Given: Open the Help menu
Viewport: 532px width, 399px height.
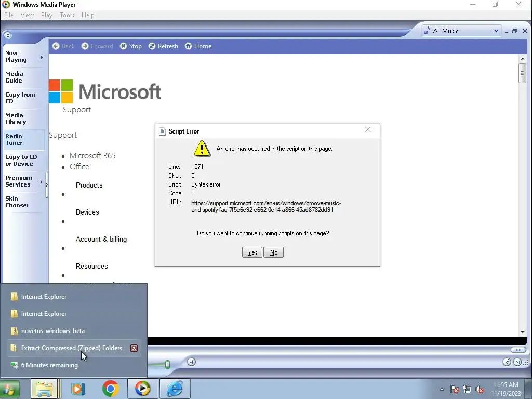Looking at the screenshot, I should tap(88, 15).
